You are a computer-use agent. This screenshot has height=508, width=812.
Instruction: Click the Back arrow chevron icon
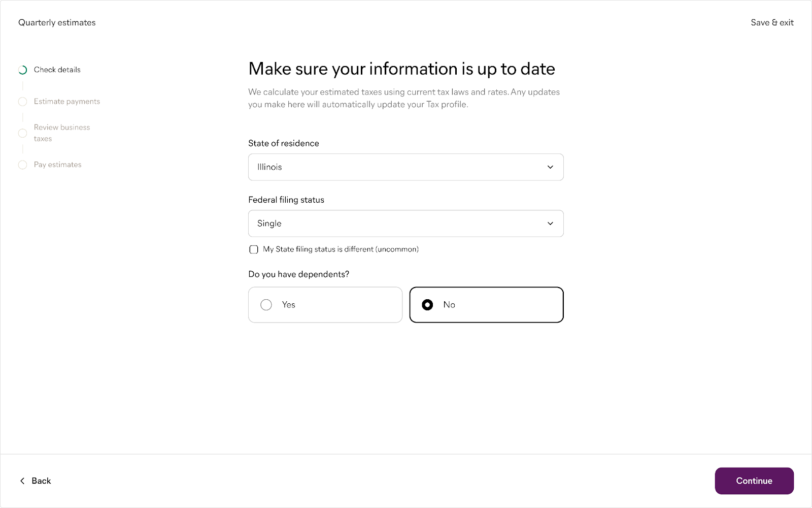[22, 481]
